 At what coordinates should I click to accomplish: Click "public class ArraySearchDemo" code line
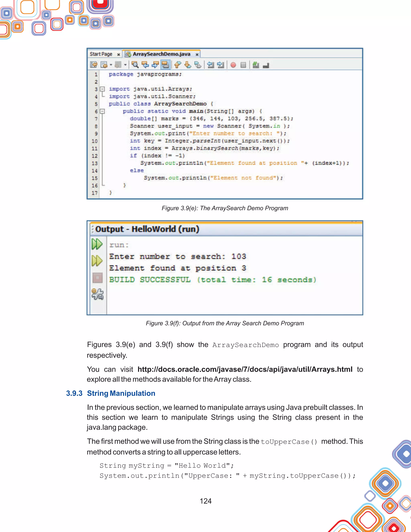[x=161, y=104]
